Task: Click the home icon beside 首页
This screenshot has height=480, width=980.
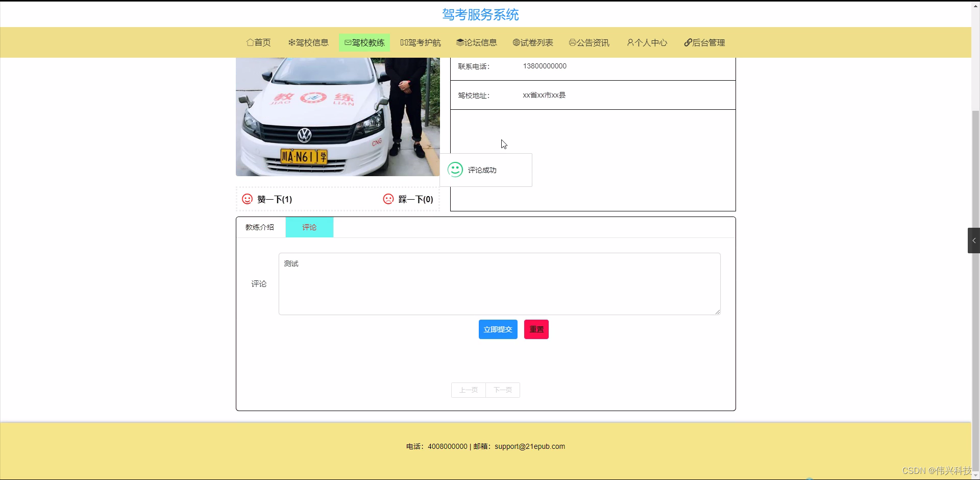Action: pos(250,42)
